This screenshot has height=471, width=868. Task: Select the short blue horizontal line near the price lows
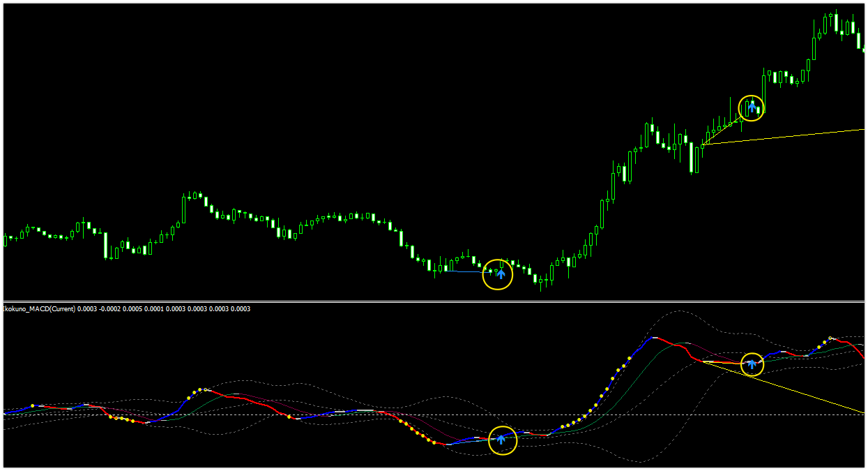(x=469, y=271)
